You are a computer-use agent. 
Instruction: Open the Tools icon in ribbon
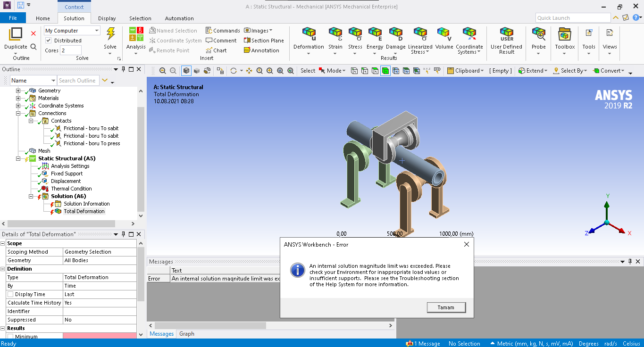click(589, 33)
